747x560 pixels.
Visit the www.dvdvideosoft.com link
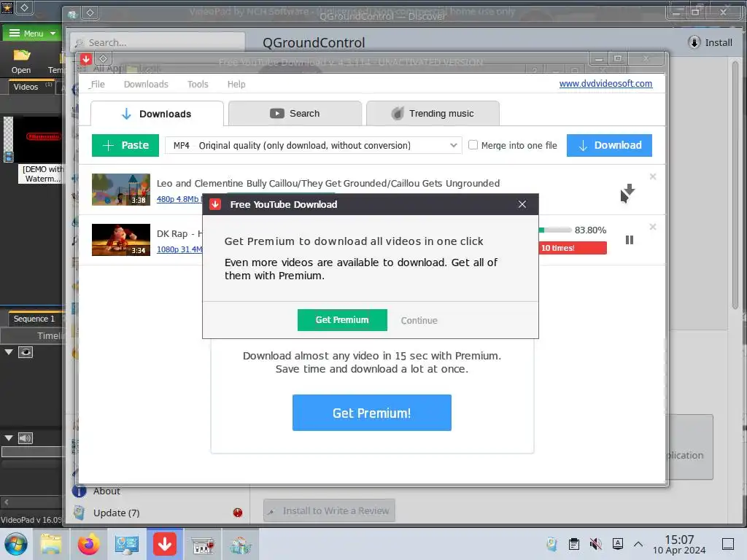(605, 83)
